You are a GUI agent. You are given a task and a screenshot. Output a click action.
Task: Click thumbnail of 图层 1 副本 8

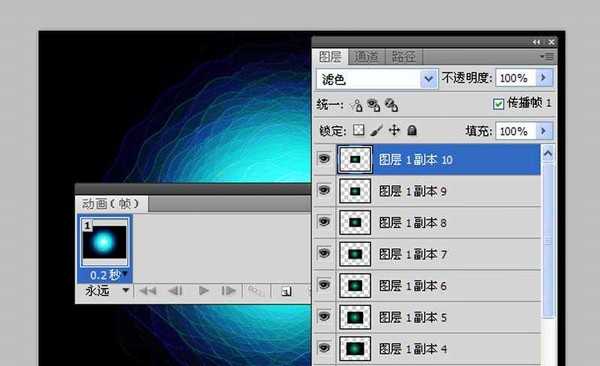click(355, 222)
